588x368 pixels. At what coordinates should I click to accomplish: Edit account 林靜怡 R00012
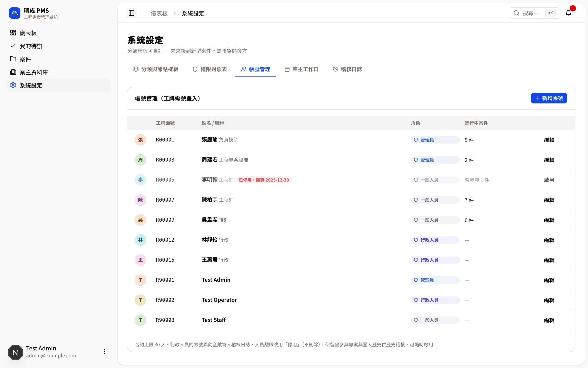[549, 240]
